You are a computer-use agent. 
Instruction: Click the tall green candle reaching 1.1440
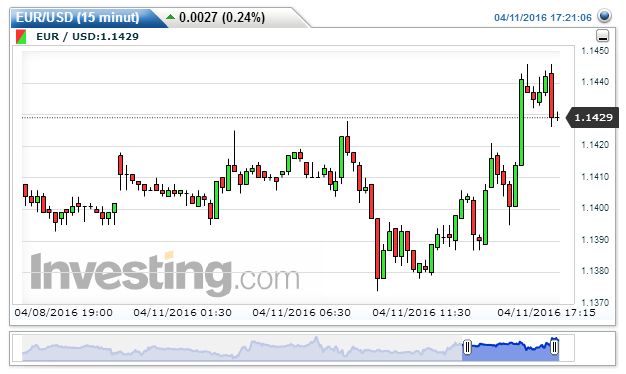(x=521, y=122)
